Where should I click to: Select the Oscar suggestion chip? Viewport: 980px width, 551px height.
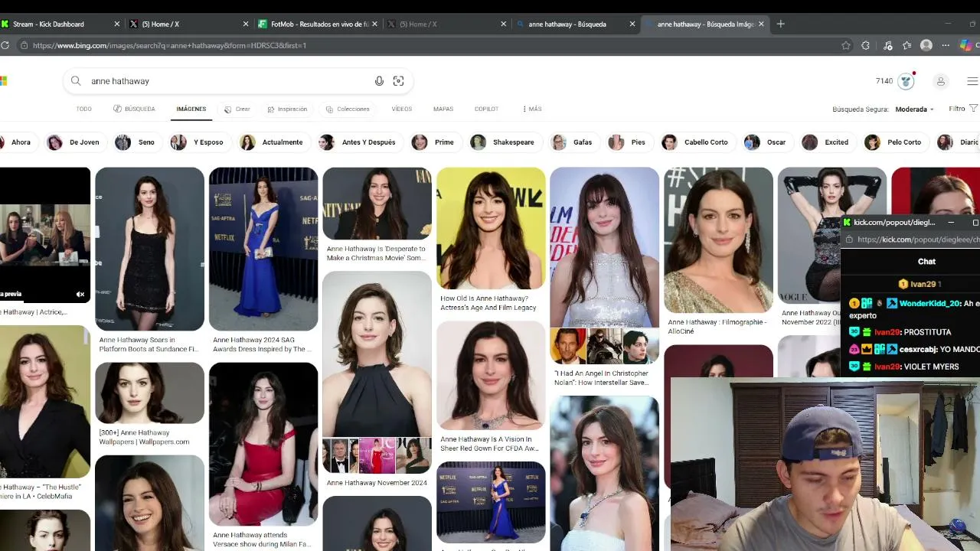(766, 142)
